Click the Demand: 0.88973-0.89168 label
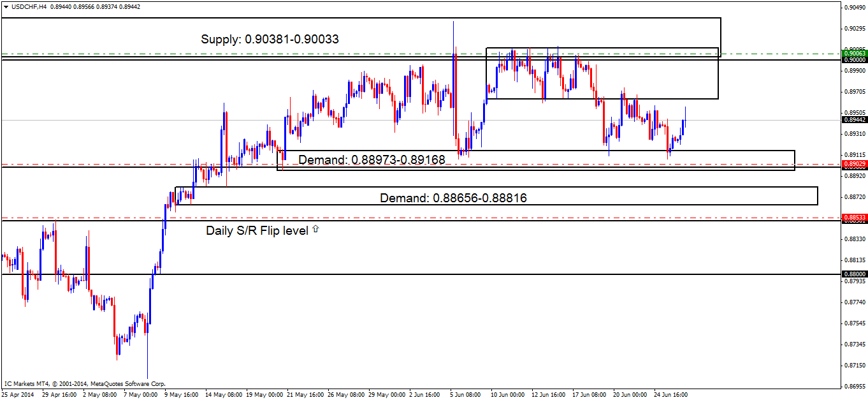 (372, 160)
